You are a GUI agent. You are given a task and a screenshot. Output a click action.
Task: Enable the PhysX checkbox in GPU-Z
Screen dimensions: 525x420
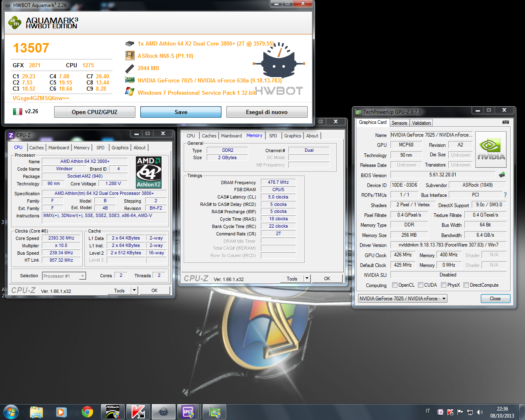(443, 285)
